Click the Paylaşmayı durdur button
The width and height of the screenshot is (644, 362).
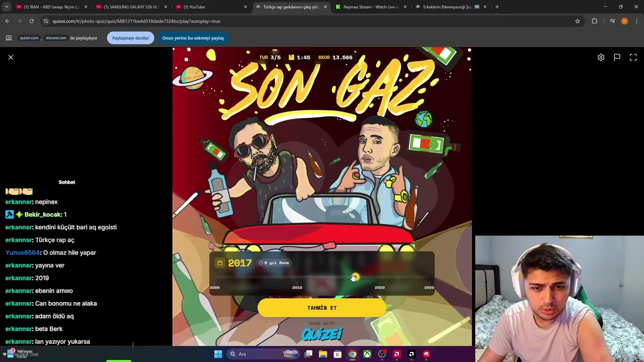[130, 38]
